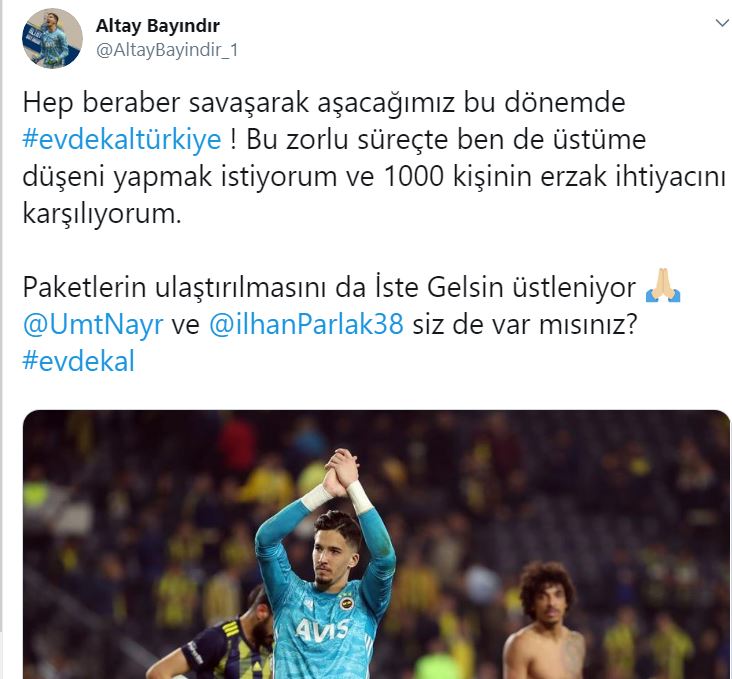Click the text line mentioning İste Gelsin
The height and width of the screenshot is (679, 732).
point(329,287)
